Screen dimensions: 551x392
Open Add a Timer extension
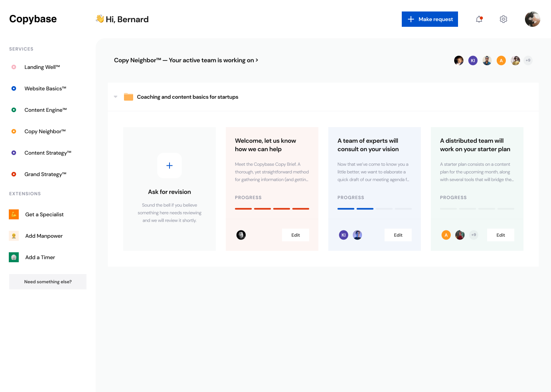coord(40,257)
